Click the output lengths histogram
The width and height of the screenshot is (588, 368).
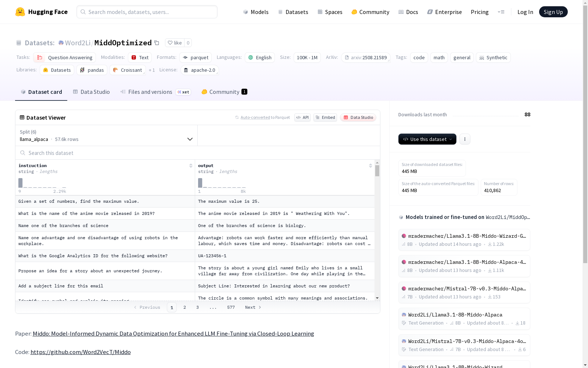coord(222,183)
